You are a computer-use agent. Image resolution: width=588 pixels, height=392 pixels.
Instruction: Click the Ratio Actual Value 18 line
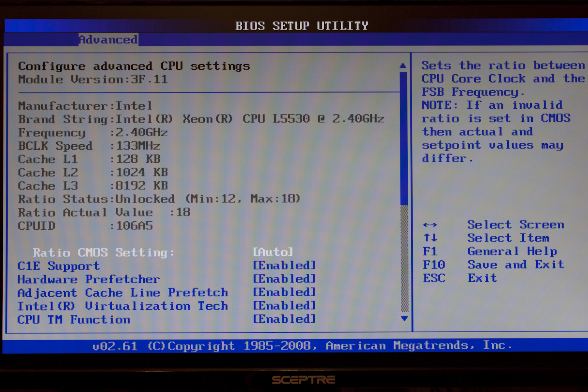[104, 212]
